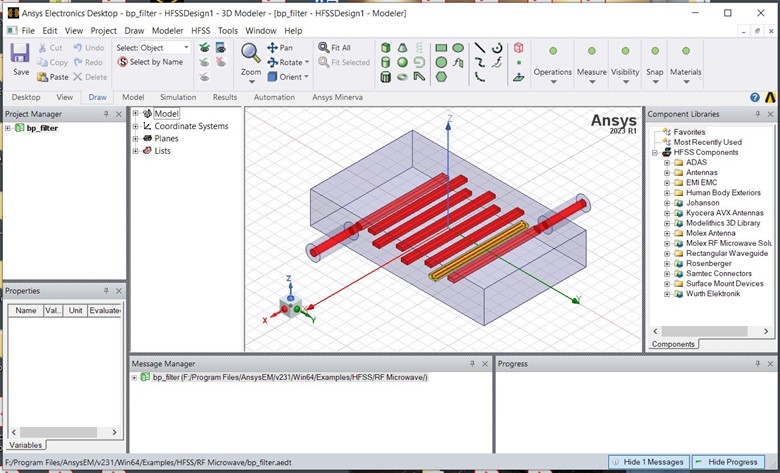Open the Tools menu
Viewport: 780px width, 473px height.
pyautogui.click(x=228, y=31)
